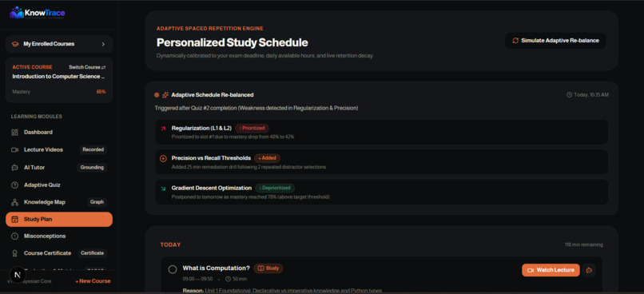Click the round N avatar button

click(x=17, y=275)
